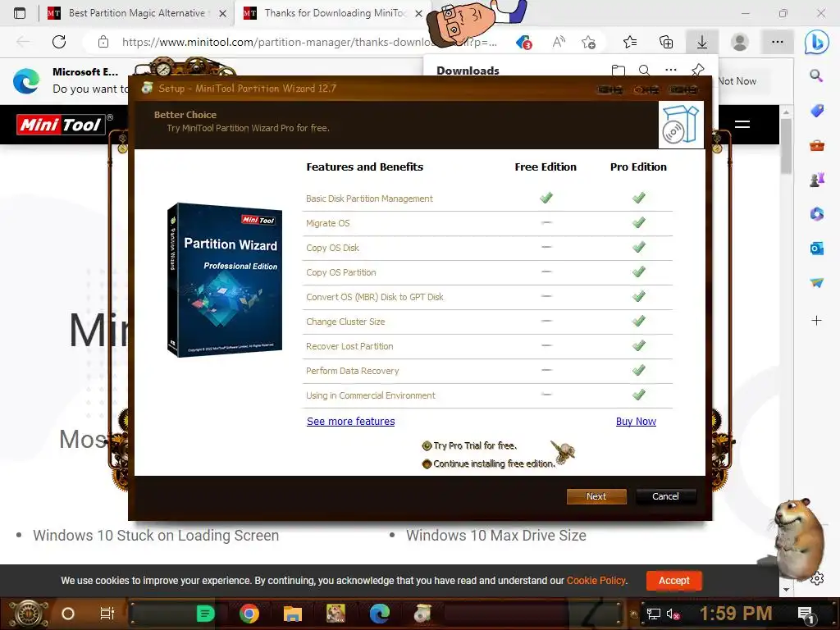
Task: Open Edge sidebar Search icon
Action: coord(816,75)
